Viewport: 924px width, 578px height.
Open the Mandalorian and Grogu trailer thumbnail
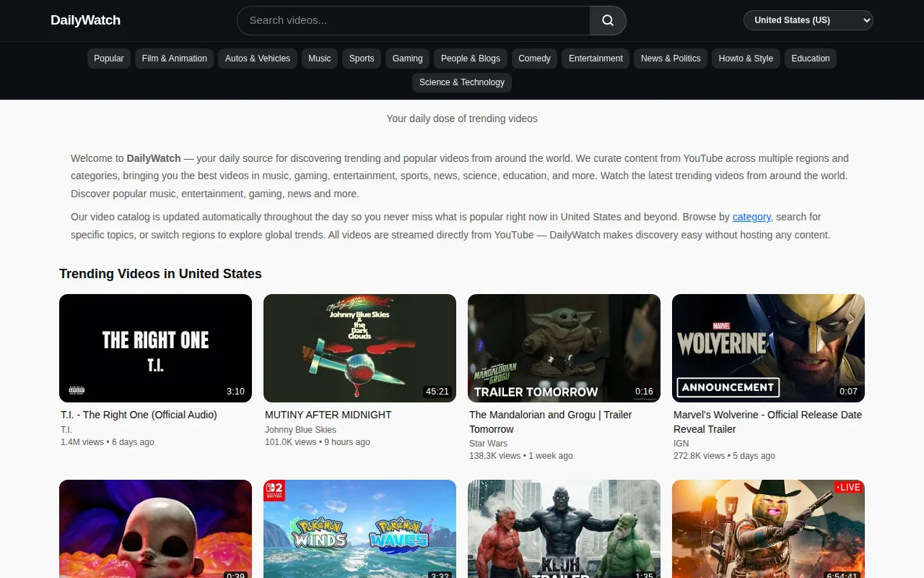pyautogui.click(x=564, y=348)
